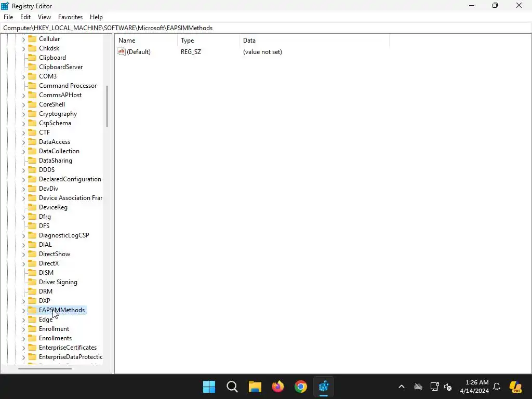
Task: Expand the DirectX key
Action: pos(23,263)
